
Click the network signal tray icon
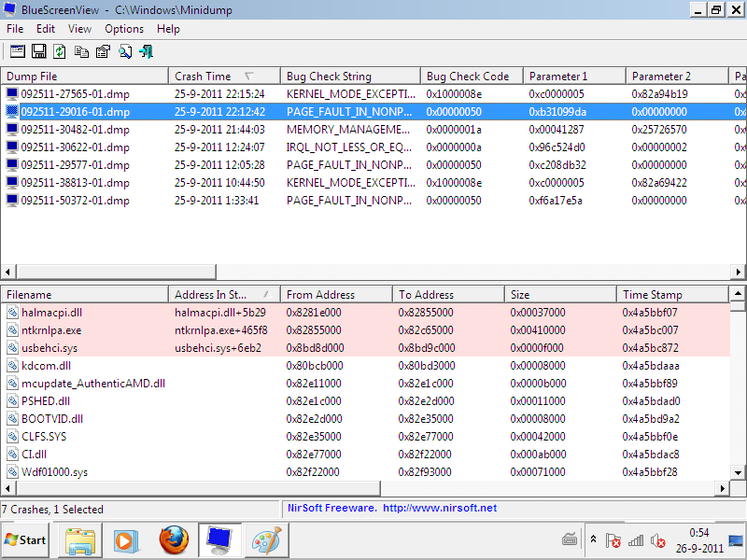[636, 540]
